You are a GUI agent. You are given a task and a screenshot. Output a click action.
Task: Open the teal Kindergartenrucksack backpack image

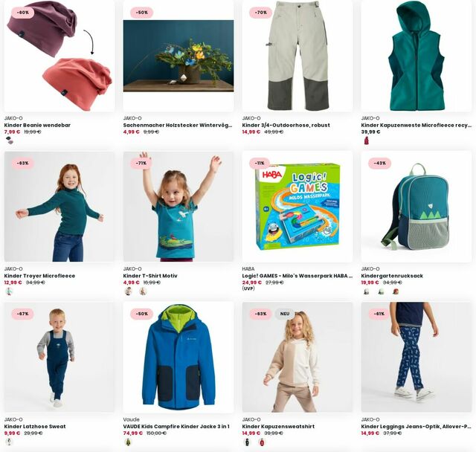click(416, 207)
